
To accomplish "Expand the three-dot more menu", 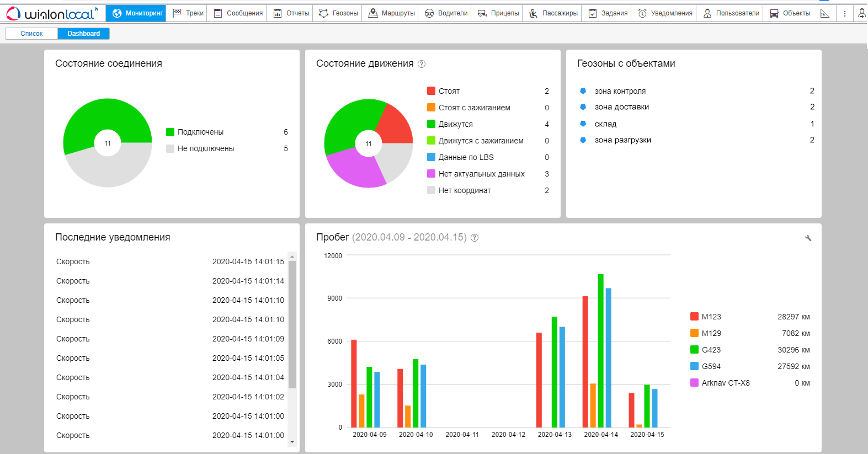I will click(x=844, y=13).
